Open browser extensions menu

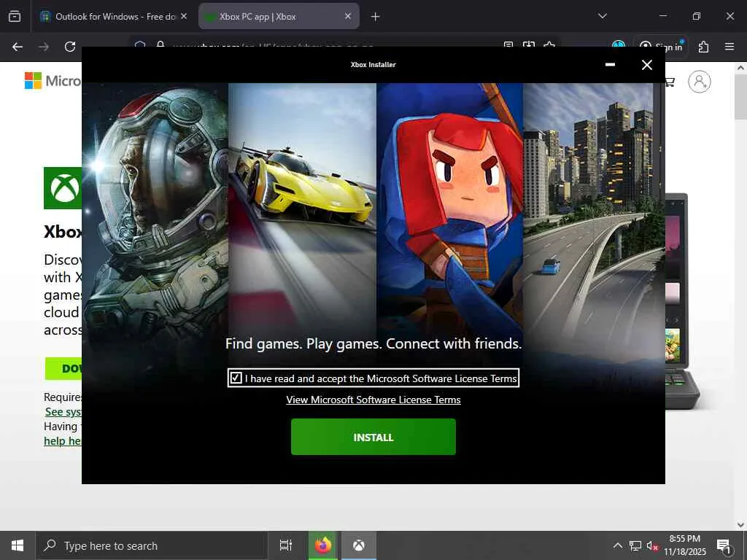(x=703, y=47)
